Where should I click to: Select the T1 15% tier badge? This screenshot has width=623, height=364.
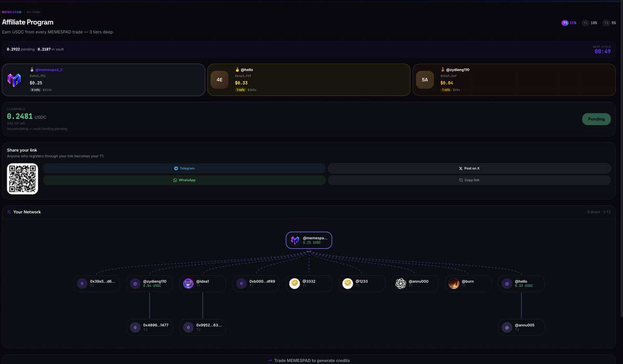[569, 23]
